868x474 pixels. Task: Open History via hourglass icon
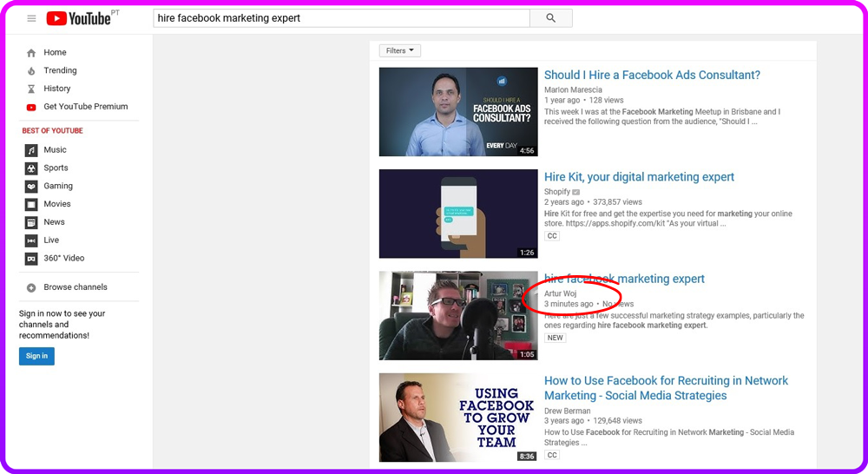(31, 89)
